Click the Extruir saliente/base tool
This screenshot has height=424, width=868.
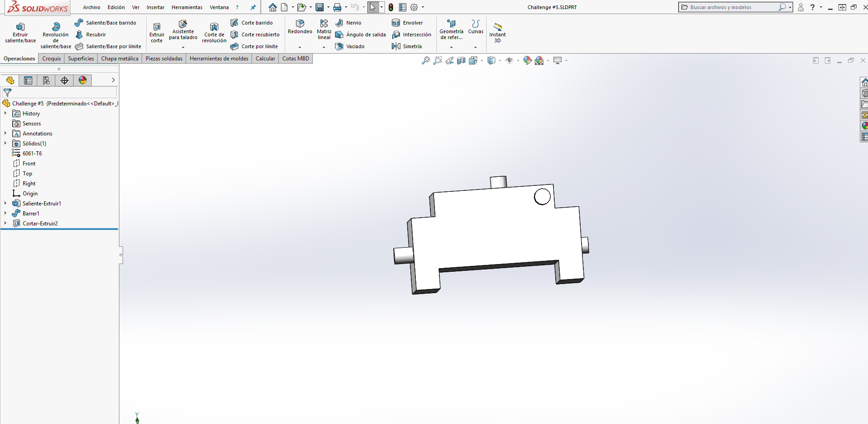[x=20, y=33]
